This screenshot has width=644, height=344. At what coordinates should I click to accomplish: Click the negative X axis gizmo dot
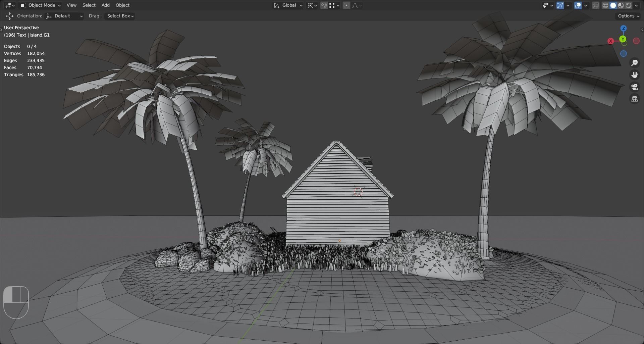point(636,41)
